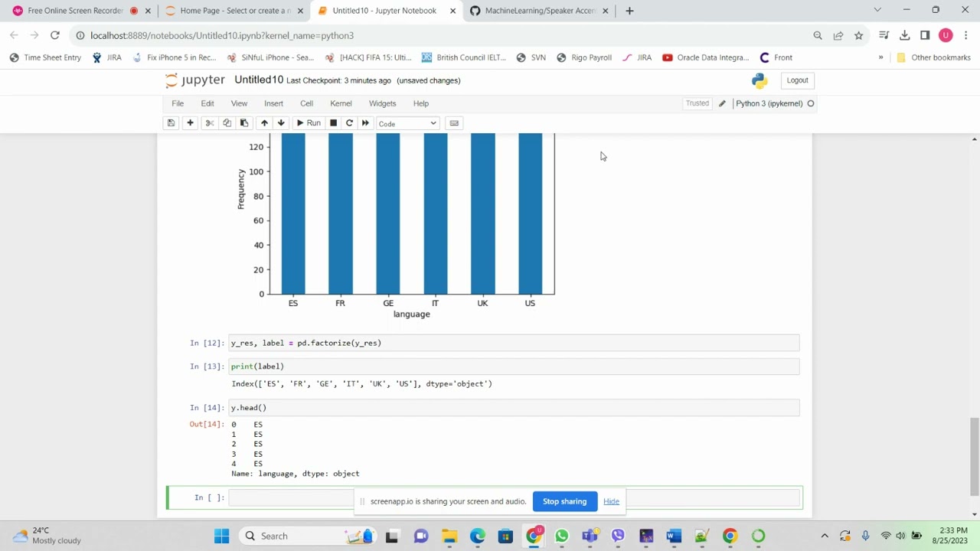Click Stop sharing button
The height and width of the screenshot is (551, 980).
pyautogui.click(x=564, y=501)
